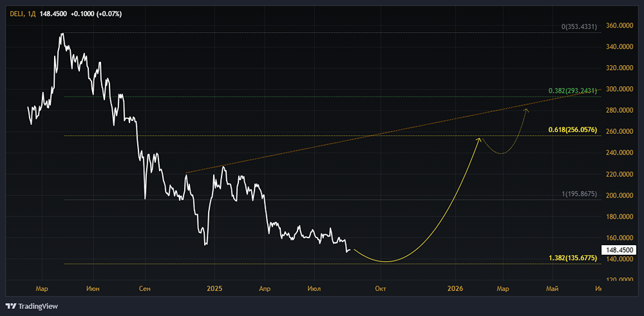Click the 300.0000 price axis label
644x316 pixels.
[620, 89]
